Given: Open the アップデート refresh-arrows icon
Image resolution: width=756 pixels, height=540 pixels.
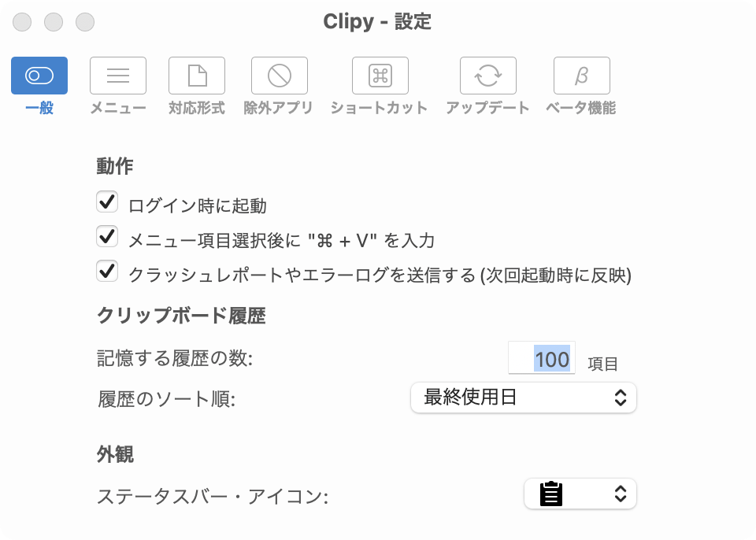Looking at the screenshot, I should 487,76.
